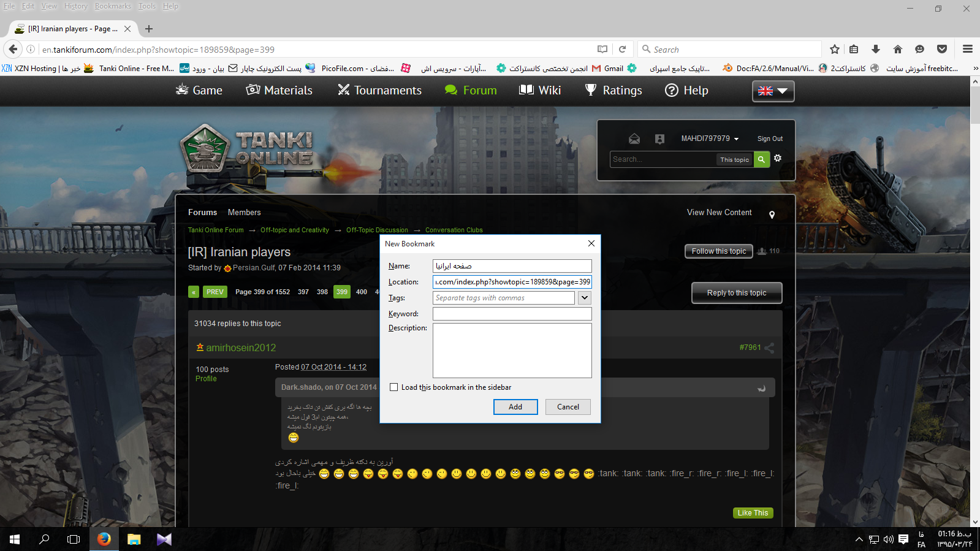
Task: Open the language flag dropdown
Action: 773,91
